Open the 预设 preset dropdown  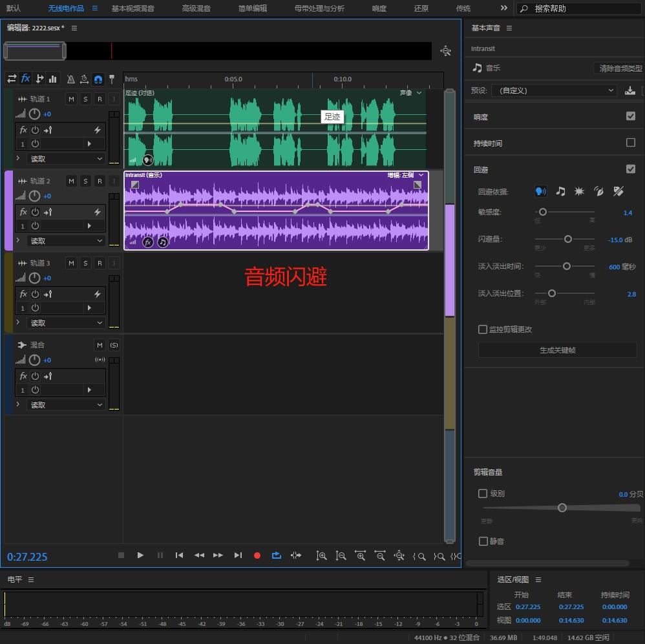[x=554, y=90]
